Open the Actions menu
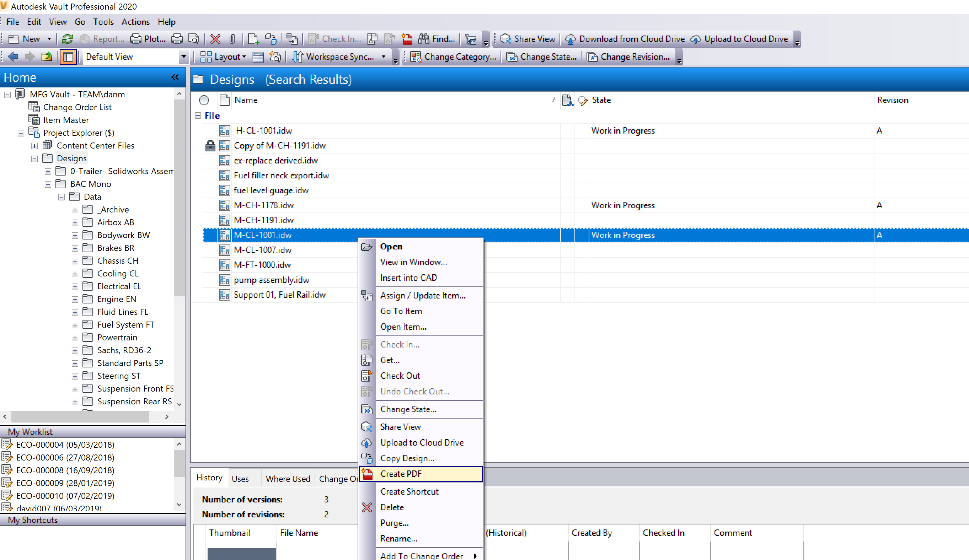This screenshot has width=969, height=560. 135,22
